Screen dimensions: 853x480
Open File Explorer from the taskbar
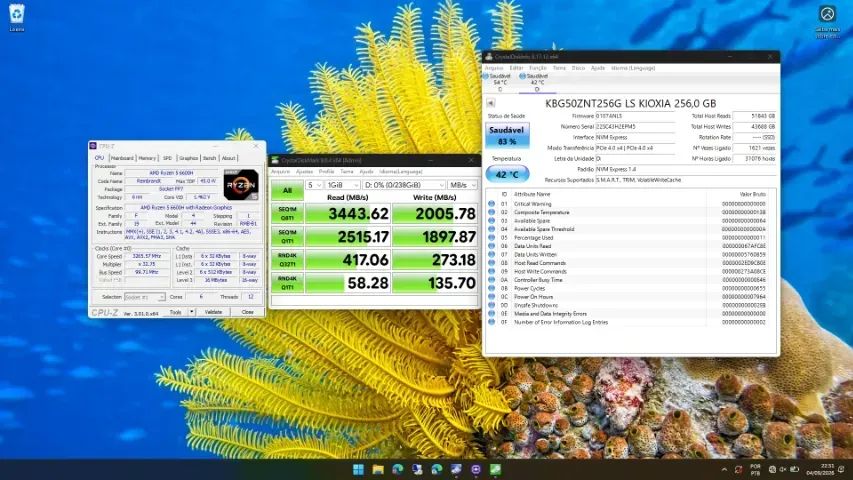click(378, 469)
